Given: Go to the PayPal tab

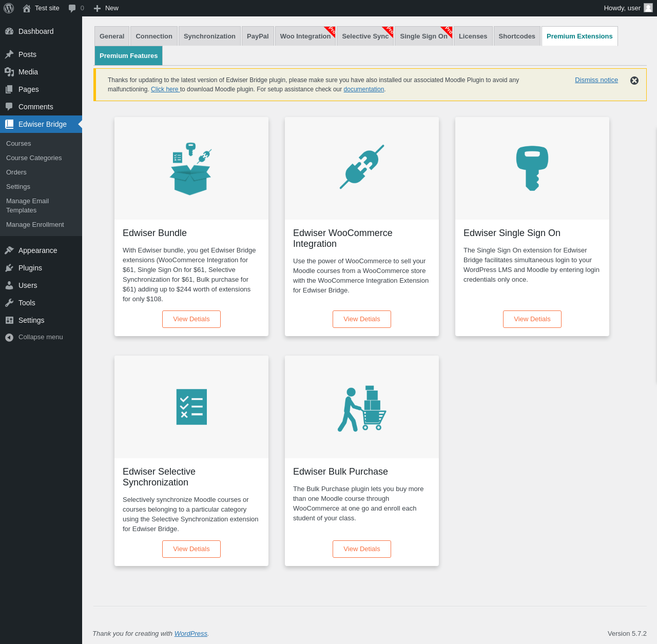Looking at the screenshot, I should click(x=258, y=36).
